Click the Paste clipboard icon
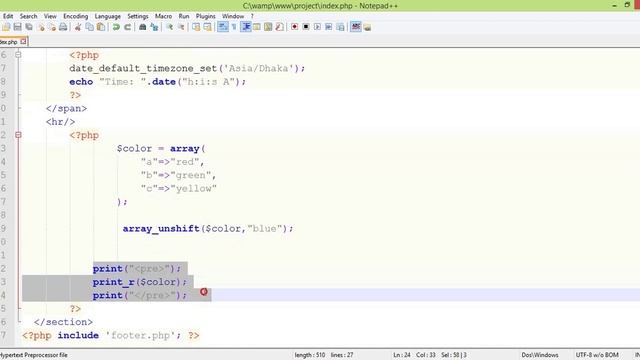This screenshot has width=640, height=360. 100,27
